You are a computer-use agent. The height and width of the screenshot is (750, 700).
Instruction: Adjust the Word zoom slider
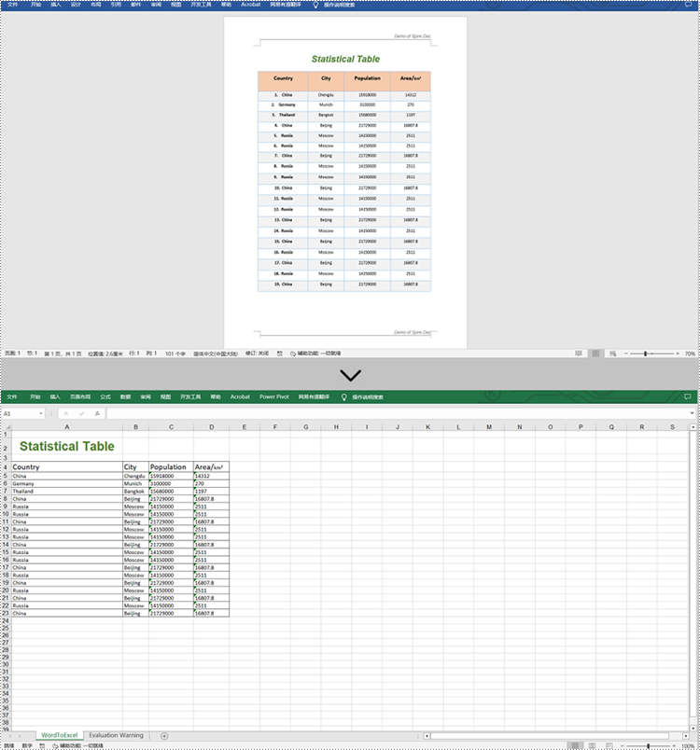[x=646, y=354]
